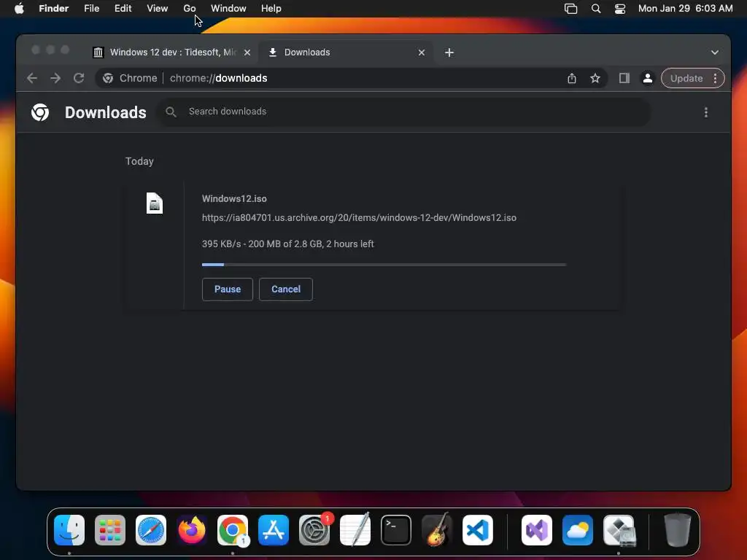Open the File menu
The height and width of the screenshot is (560, 747).
click(x=91, y=9)
